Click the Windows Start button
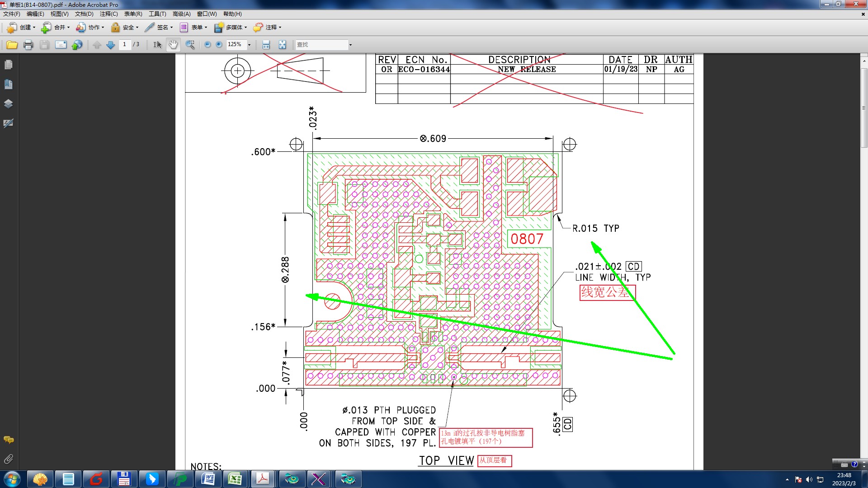Screen dimensions: 868x488 tap(12, 479)
